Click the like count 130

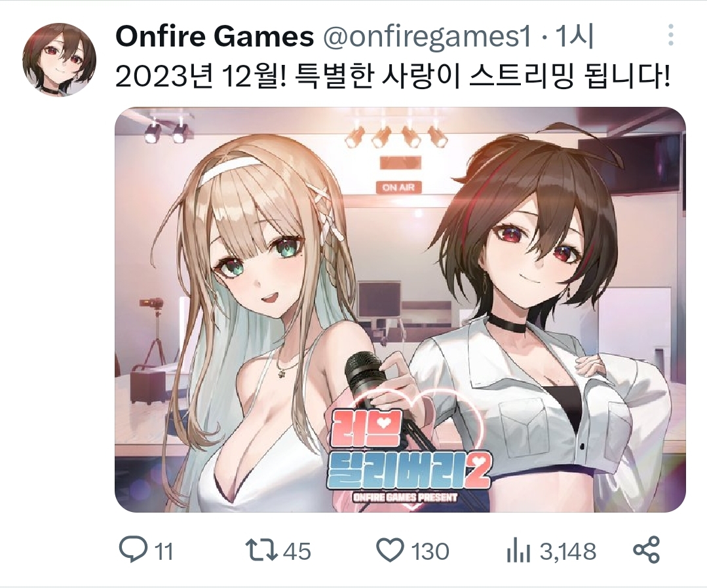click(x=430, y=551)
